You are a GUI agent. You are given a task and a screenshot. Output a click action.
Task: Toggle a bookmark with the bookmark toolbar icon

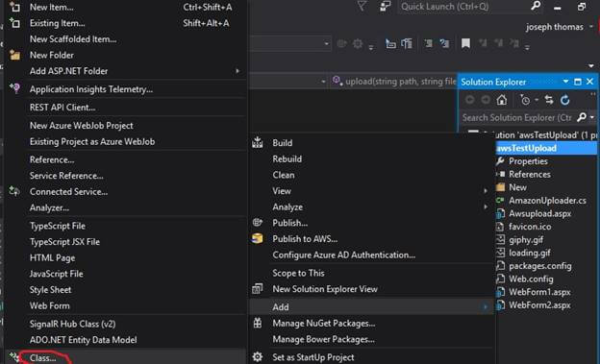pos(465,43)
